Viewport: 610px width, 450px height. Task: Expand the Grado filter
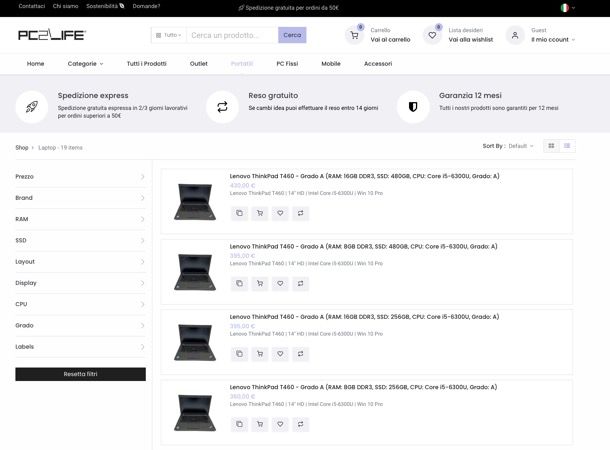pyautogui.click(x=80, y=326)
